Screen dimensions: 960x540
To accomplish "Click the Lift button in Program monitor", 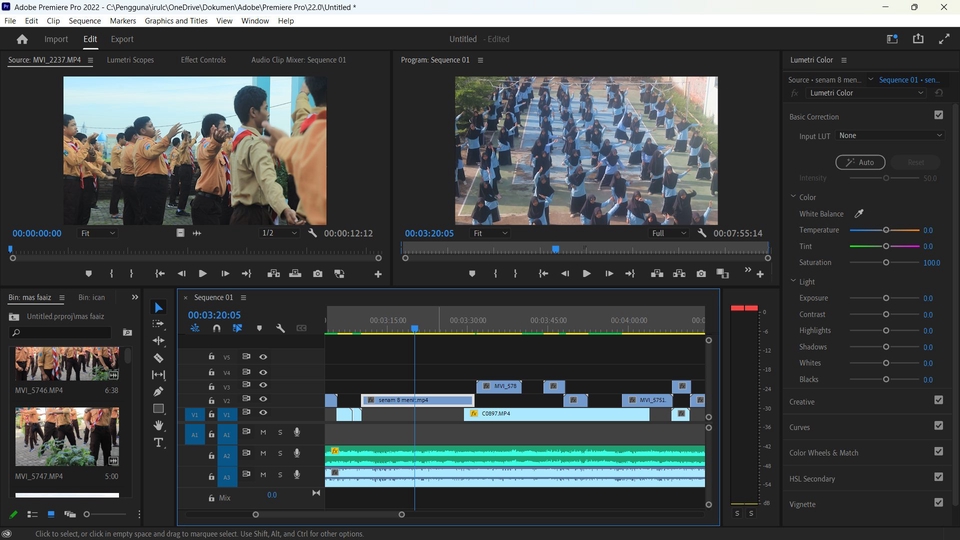I will [x=657, y=274].
